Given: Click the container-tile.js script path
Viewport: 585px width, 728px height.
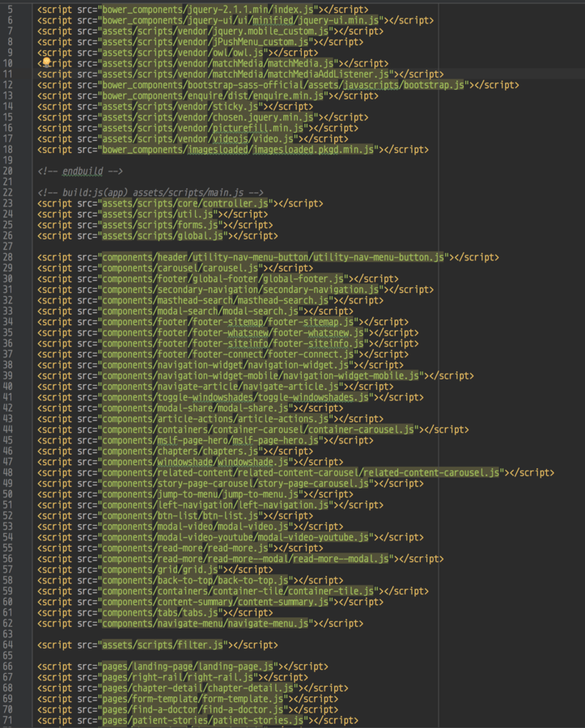Looking at the screenshot, I should tap(238, 591).
